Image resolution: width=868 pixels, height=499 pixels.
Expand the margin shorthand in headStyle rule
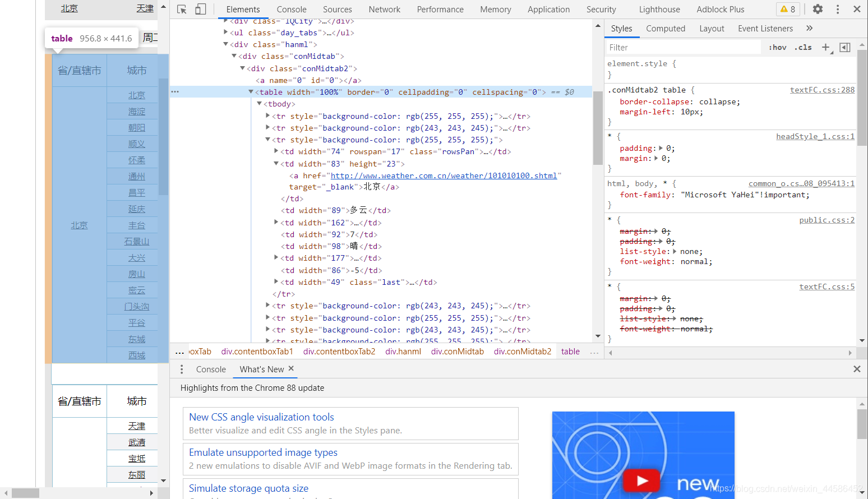[x=655, y=159]
